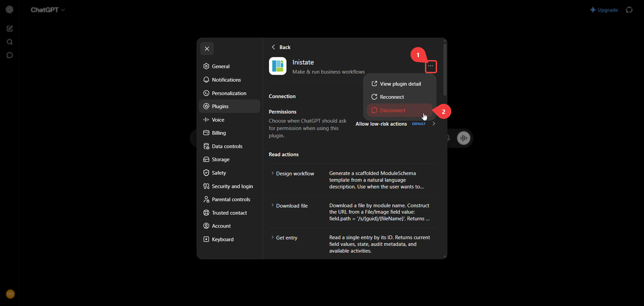
Task: Click the Make & run business workflows subtitle
Action: [x=328, y=72]
